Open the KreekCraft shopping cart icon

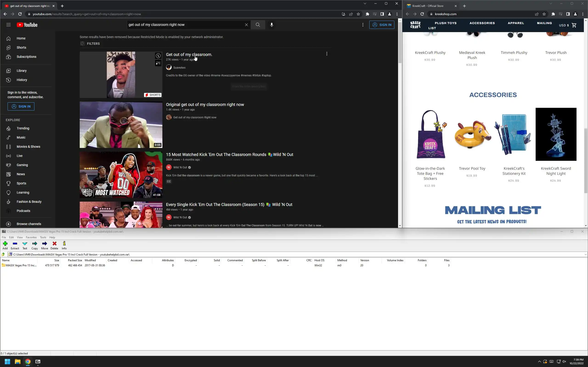pyautogui.click(x=574, y=25)
